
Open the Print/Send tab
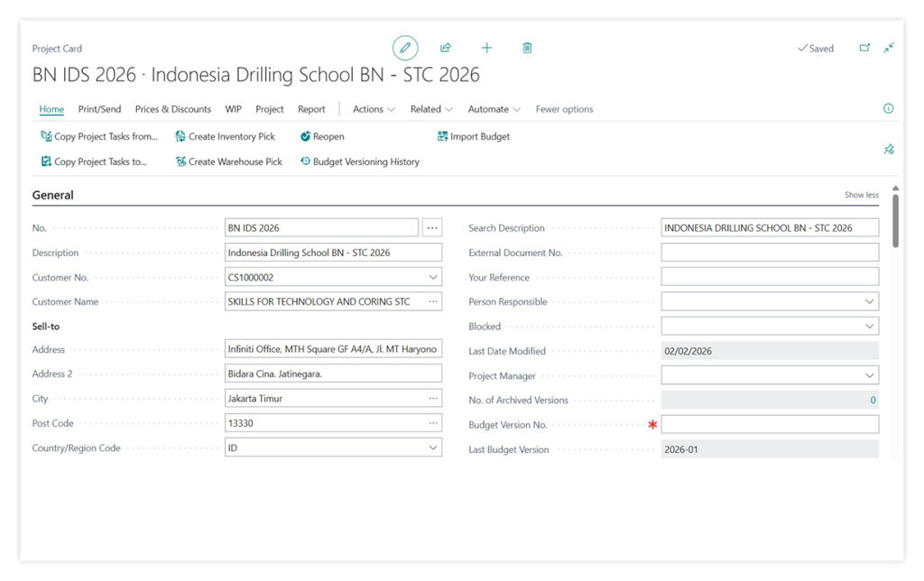[99, 109]
